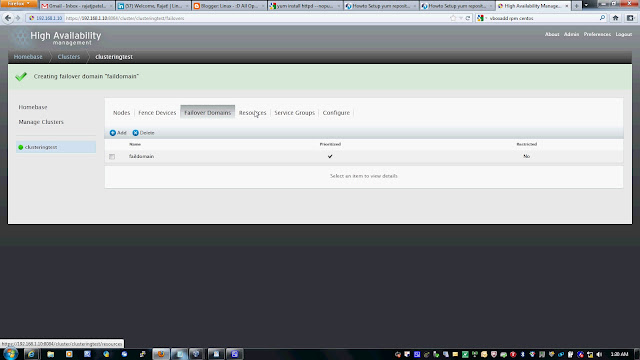Viewport: 640px width, 360px height.
Task: Switch to the Blogger browser tab
Action: click(x=229, y=6)
